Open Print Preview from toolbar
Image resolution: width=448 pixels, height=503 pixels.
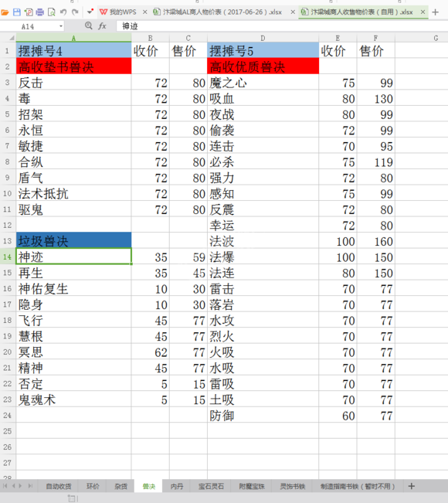(x=51, y=12)
